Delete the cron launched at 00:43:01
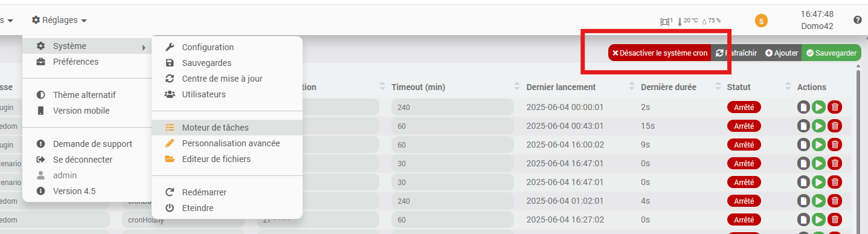 tap(835, 126)
